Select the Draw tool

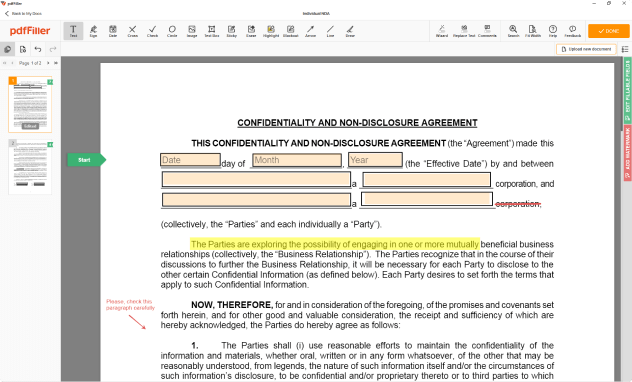tap(350, 31)
